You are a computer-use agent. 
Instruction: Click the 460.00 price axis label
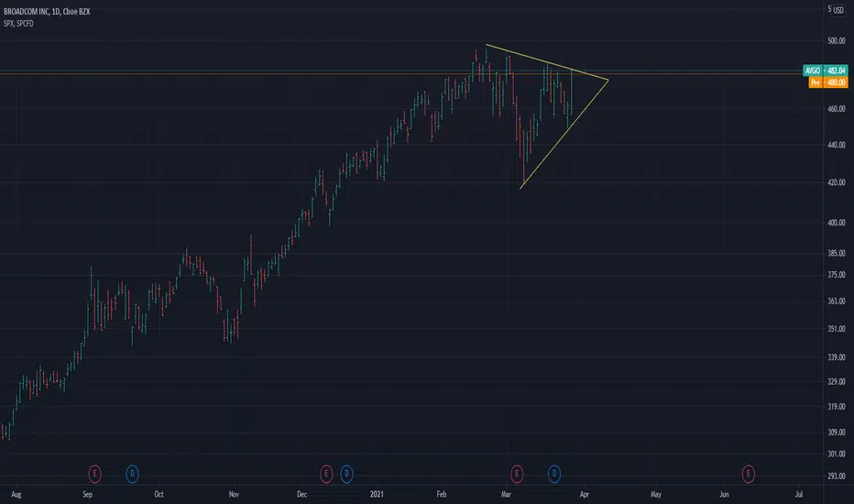tap(836, 109)
